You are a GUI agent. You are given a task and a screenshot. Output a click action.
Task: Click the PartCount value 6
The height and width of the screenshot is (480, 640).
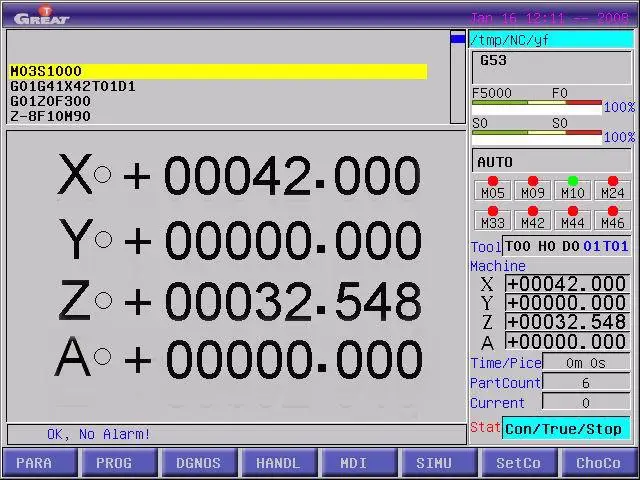586,383
